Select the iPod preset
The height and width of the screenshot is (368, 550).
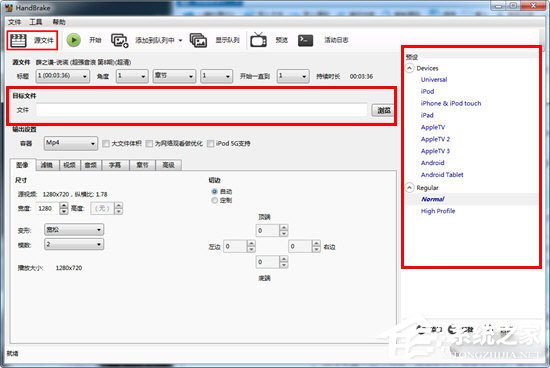pos(427,91)
